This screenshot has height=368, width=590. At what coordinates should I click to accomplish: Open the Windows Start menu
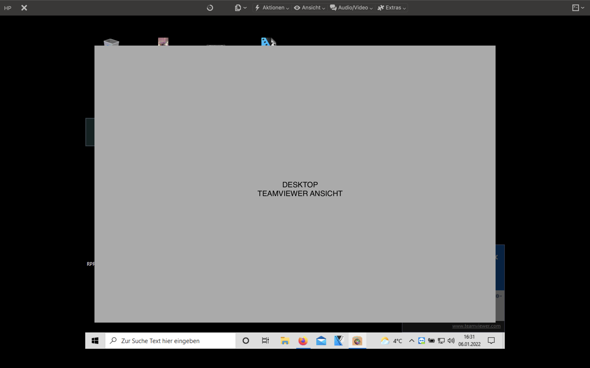pos(95,341)
